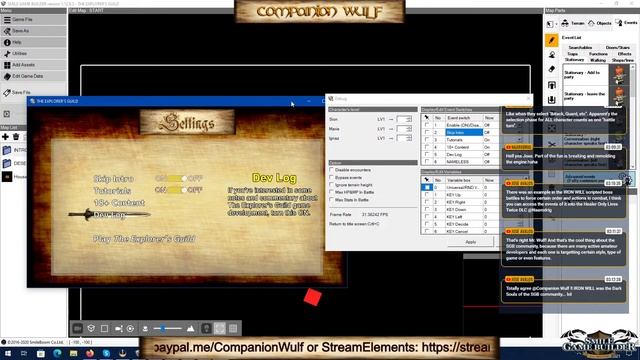Click the download arrow tool in Map Parts
Image resolution: width=640 pixels, height=360 pixels.
(552, 100)
